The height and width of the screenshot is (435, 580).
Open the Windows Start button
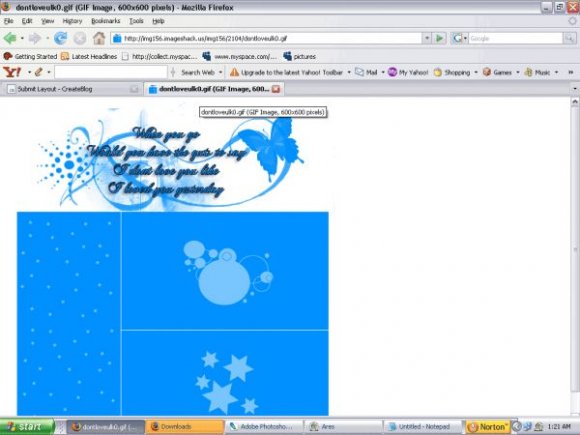pos(27,427)
